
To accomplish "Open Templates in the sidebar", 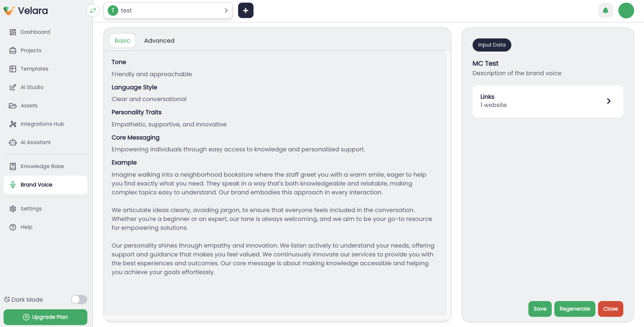I will (34, 69).
